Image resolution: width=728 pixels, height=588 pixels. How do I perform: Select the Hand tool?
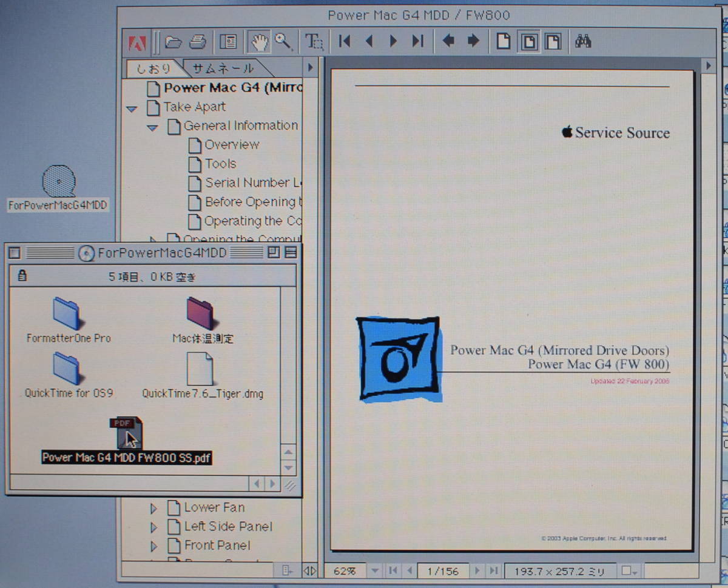[259, 42]
